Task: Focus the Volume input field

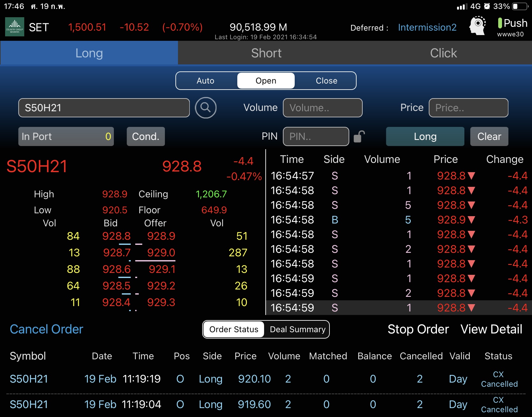Action: click(x=323, y=108)
